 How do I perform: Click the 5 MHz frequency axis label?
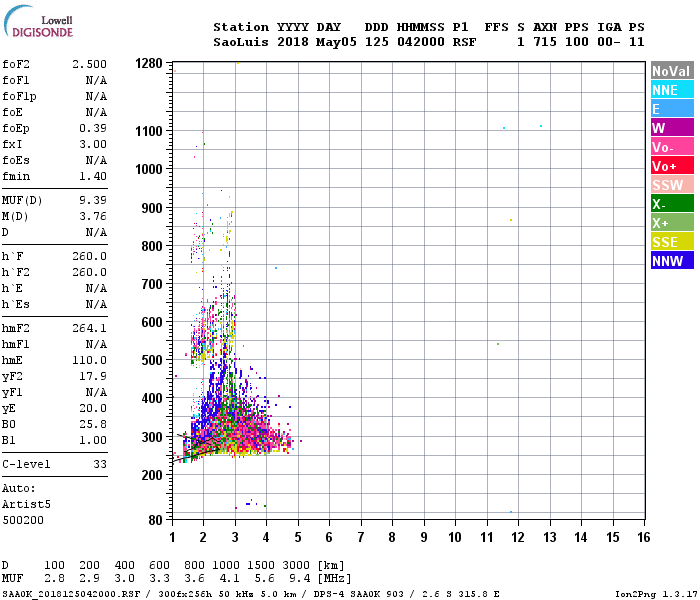tap(298, 537)
